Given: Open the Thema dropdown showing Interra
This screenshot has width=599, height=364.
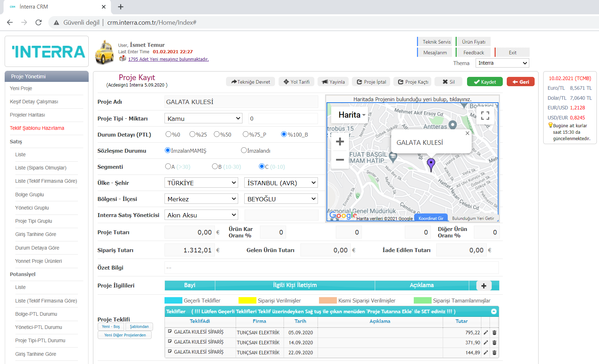Looking at the screenshot, I should (502, 63).
